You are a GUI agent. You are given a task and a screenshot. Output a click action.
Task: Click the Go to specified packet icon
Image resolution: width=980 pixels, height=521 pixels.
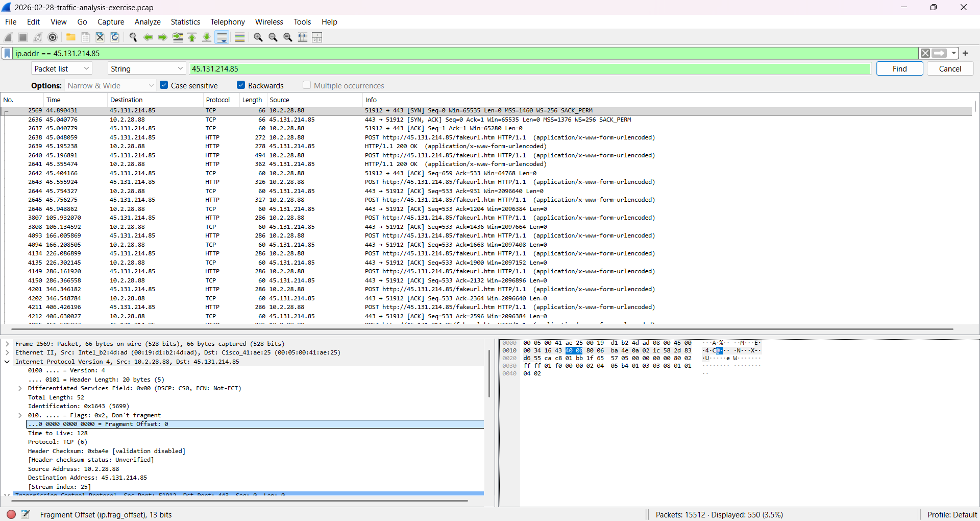tap(178, 37)
